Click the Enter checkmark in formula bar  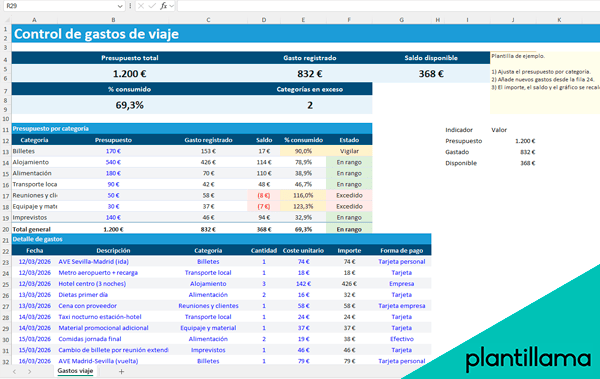[x=152, y=6]
